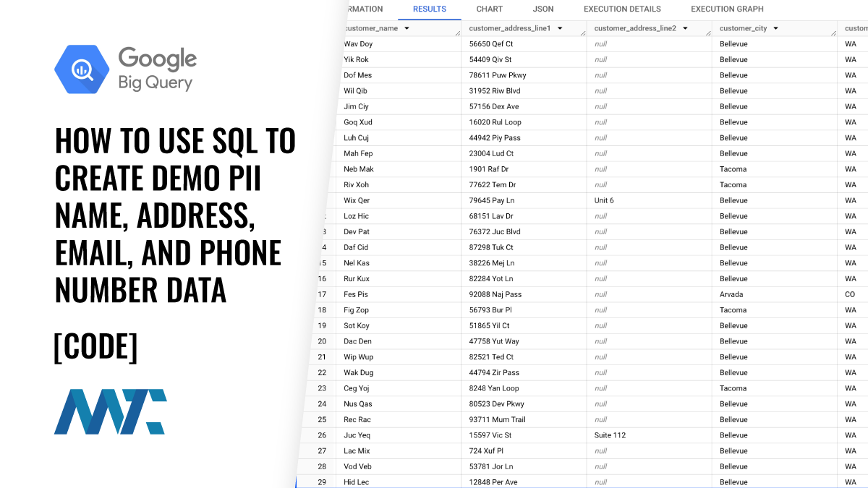868x488 pixels.
Task: Open the JSON tab
Action: click(x=543, y=9)
